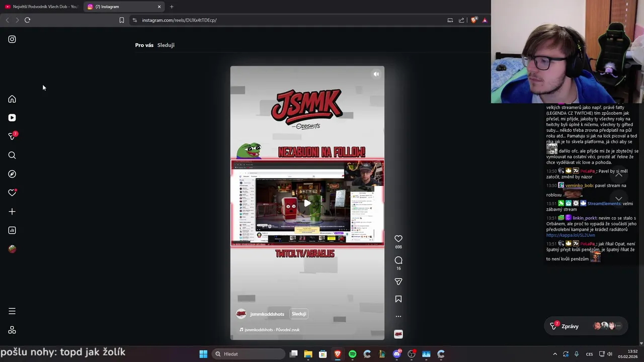The width and height of the screenshot is (644, 362).
Task: Switch to the YouTube browser tab
Action: 41,7
